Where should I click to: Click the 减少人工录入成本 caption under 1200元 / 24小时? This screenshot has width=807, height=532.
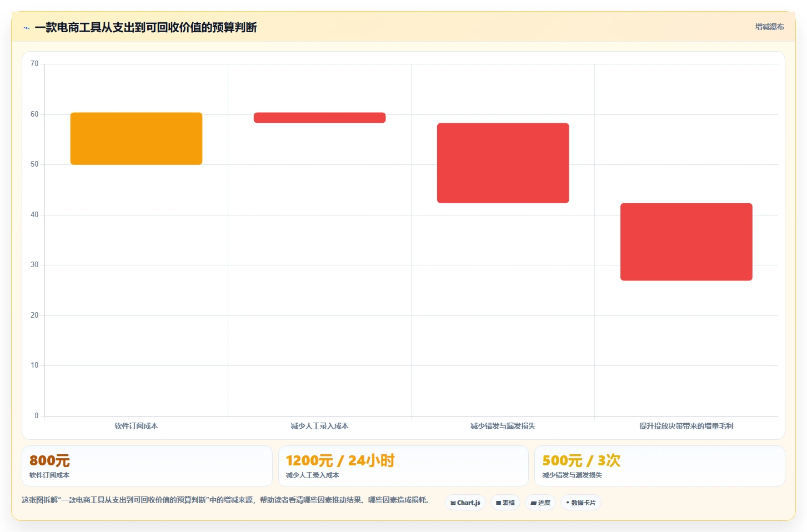click(x=312, y=475)
